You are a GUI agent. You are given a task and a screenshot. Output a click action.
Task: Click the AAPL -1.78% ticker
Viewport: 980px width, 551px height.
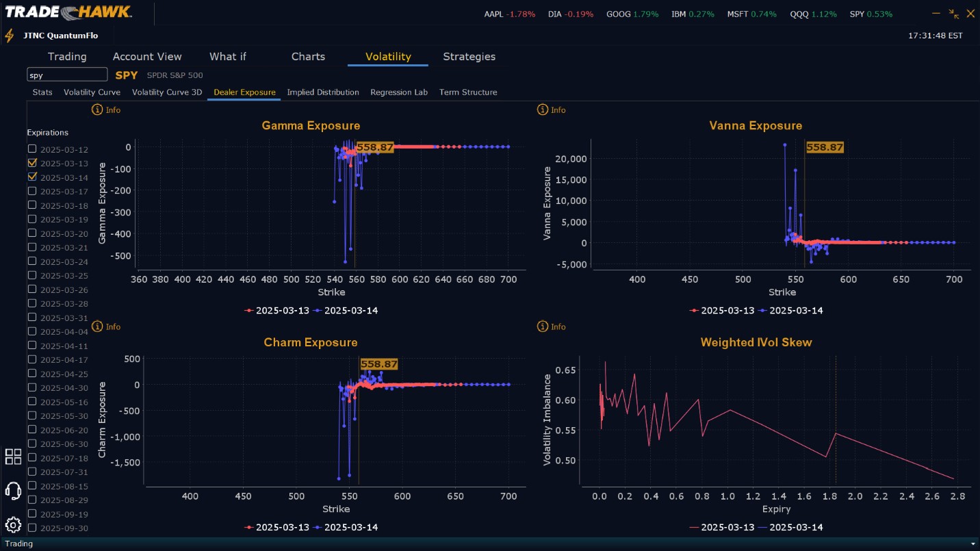pos(510,14)
